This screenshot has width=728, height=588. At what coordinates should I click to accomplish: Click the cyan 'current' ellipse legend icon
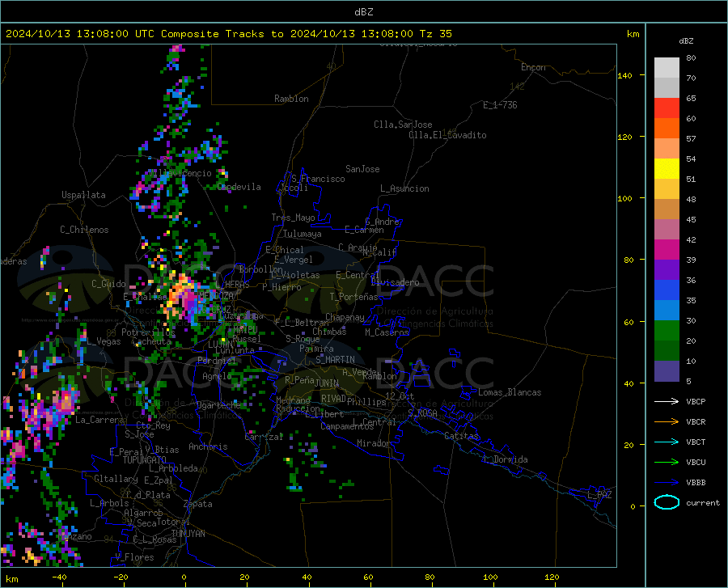(667, 502)
